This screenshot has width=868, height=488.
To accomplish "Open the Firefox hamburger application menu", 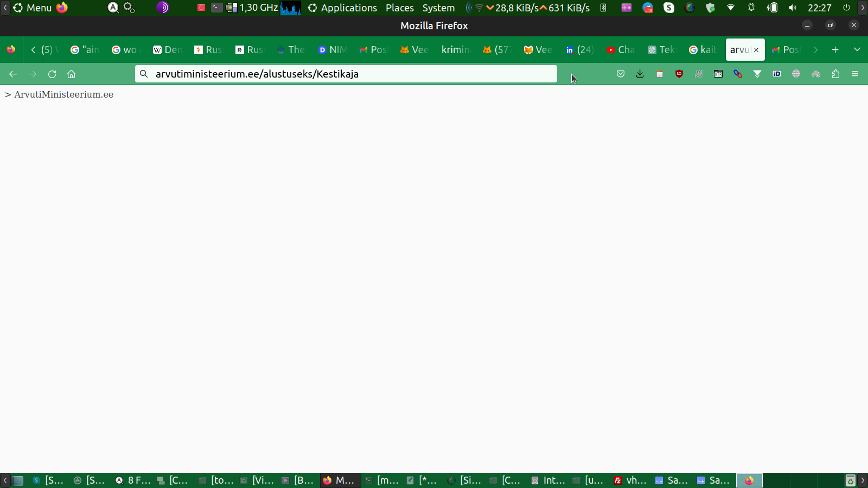I will pyautogui.click(x=855, y=74).
